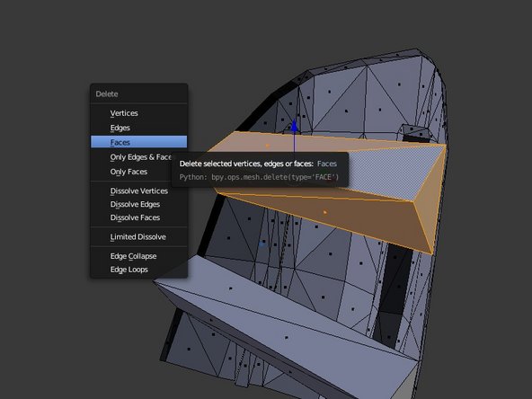Select Only Edges & Faces option

pyautogui.click(x=131, y=157)
